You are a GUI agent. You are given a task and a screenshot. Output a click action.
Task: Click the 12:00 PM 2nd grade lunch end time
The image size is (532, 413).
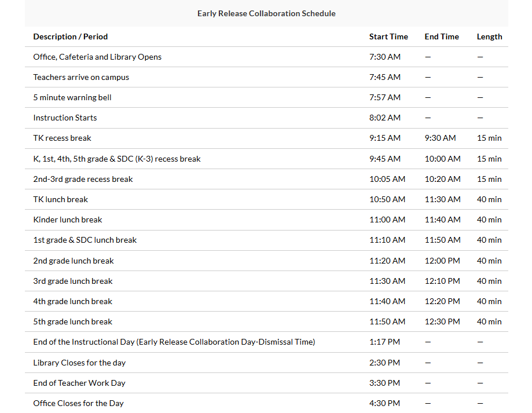click(x=442, y=261)
